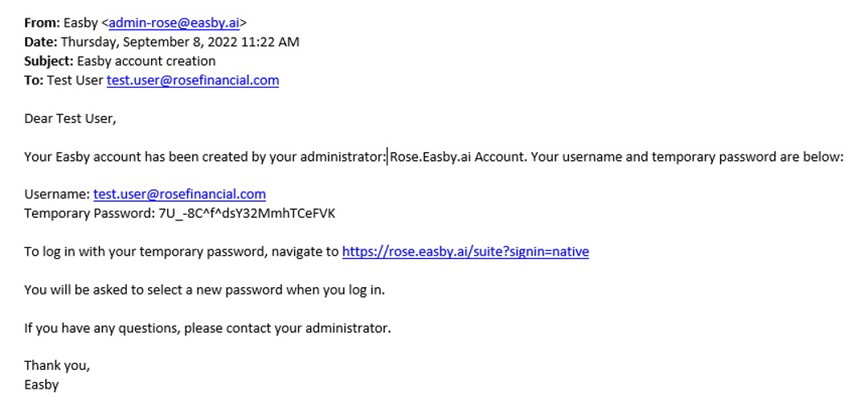Click the sentence about selecting new password
The width and height of the screenshot is (868, 407).
(204, 290)
